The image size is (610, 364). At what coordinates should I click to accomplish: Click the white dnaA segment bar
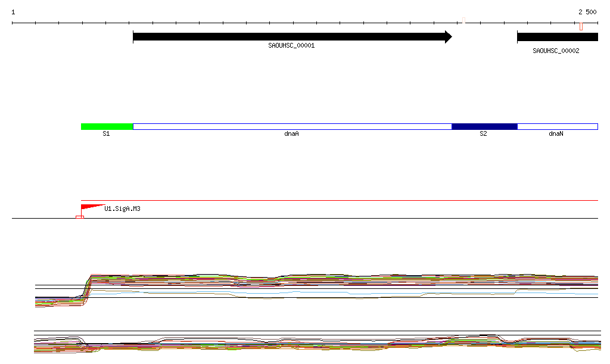(x=292, y=126)
